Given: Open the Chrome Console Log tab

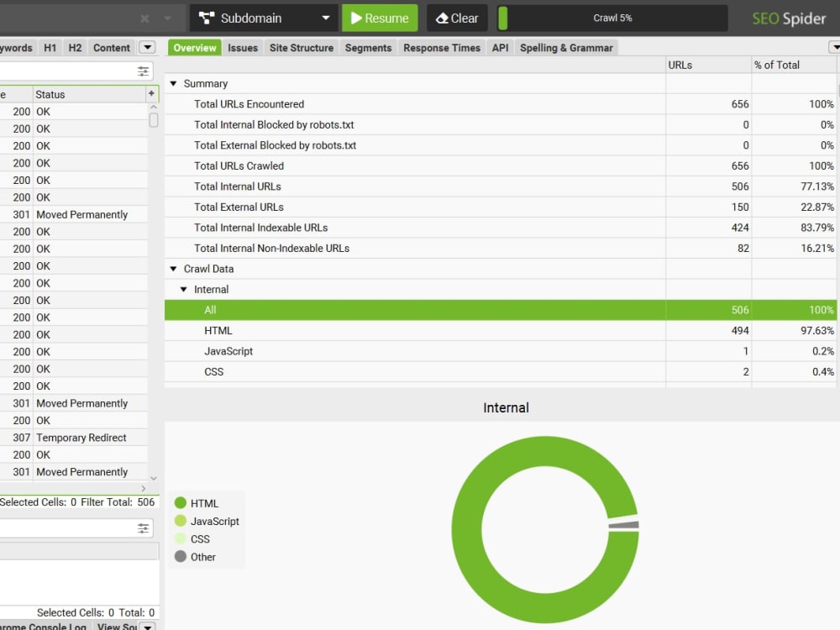Looking at the screenshot, I should pyautogui.click(x=44, y=627).
